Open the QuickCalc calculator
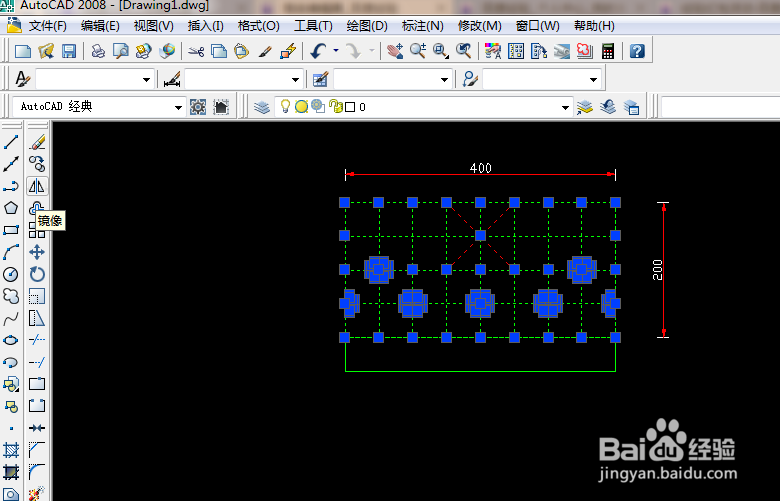Screen dimensions: 780x501 (608, 51)
